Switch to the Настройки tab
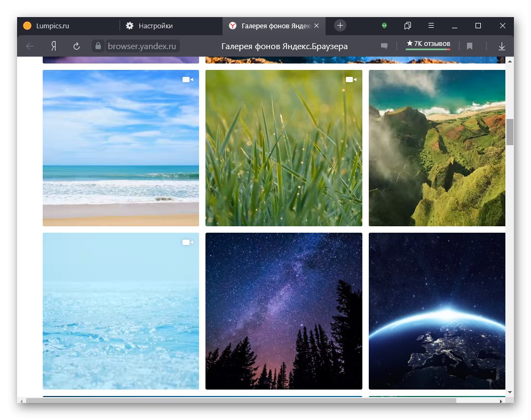This screenshot has height=420, width=531. pos(154,25)
